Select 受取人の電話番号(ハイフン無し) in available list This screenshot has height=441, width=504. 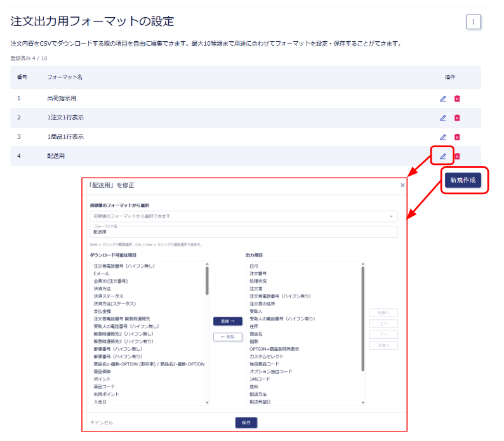126,326
